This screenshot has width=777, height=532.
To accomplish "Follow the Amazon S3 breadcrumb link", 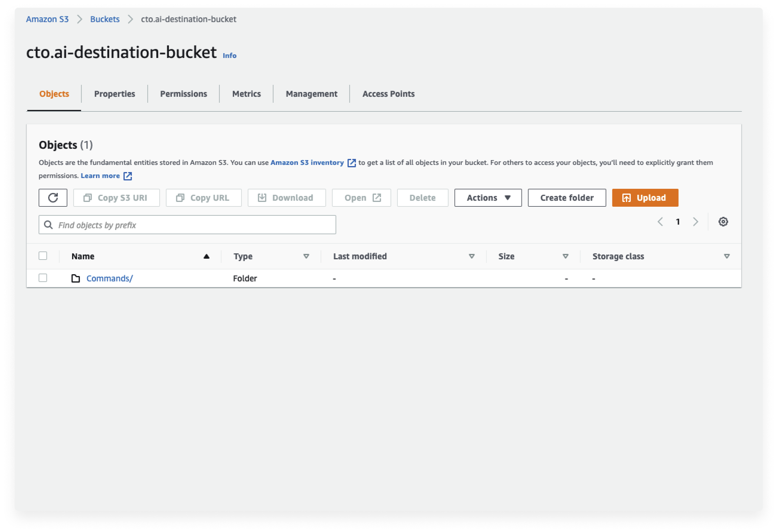I will (47, 19).
